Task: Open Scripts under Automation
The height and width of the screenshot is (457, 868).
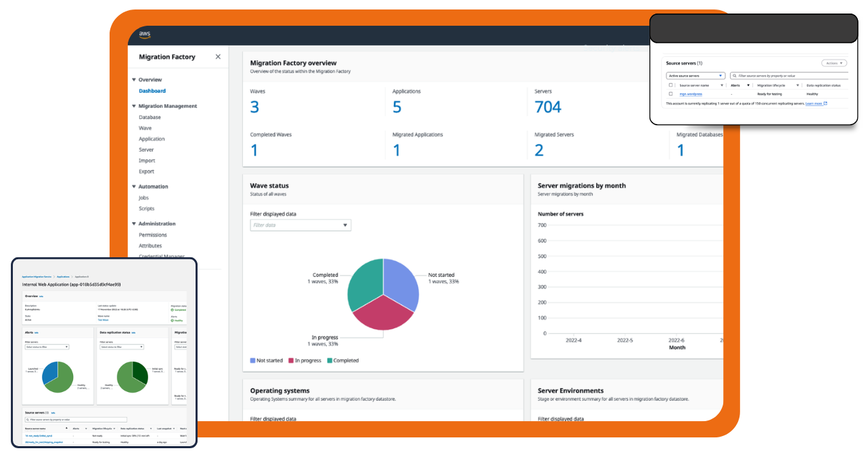Action: tap(147, 209)
